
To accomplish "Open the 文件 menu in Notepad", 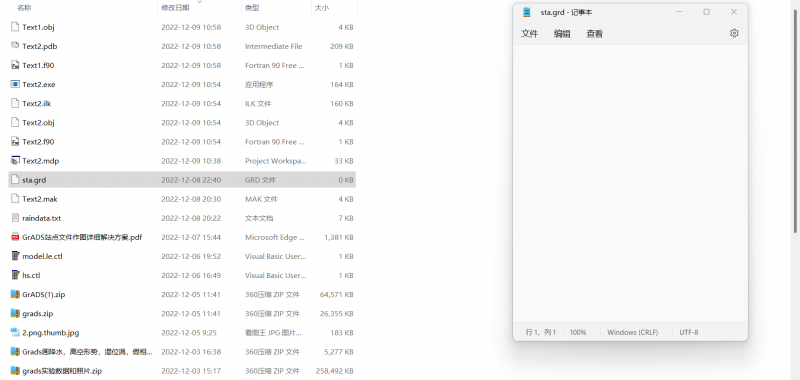I will [530, 34].
